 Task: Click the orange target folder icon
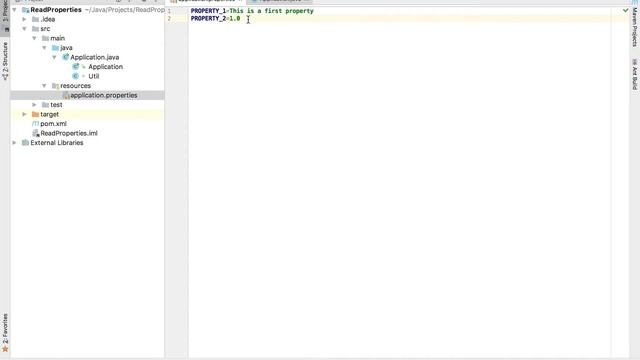[36, 114]
